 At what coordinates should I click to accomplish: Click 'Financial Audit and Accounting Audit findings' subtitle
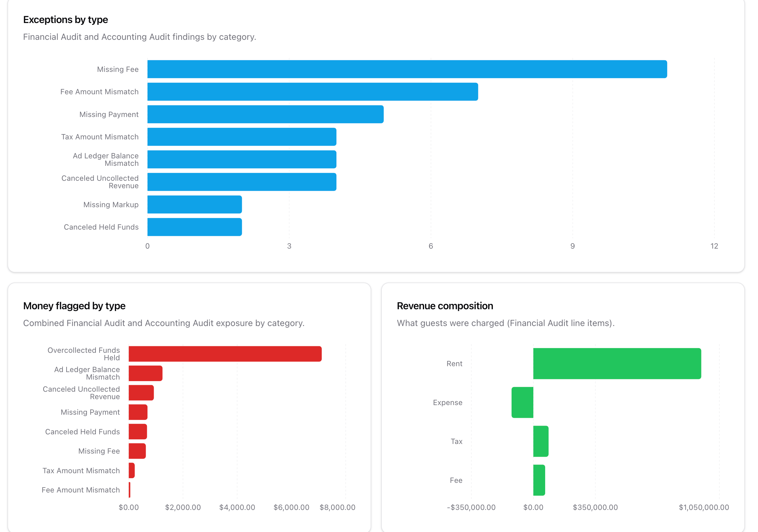(140, 37)
